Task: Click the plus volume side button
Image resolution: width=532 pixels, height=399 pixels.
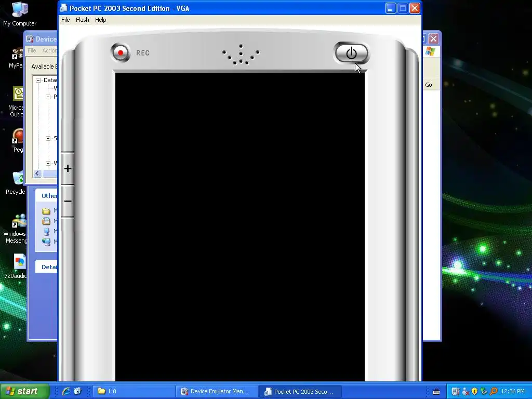Action: click(68, 168)
